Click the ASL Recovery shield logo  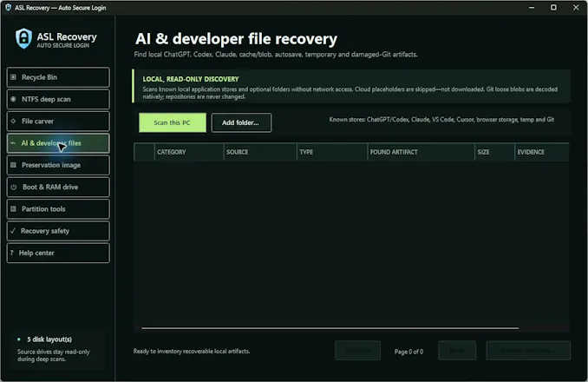click(x=23, y=38)
